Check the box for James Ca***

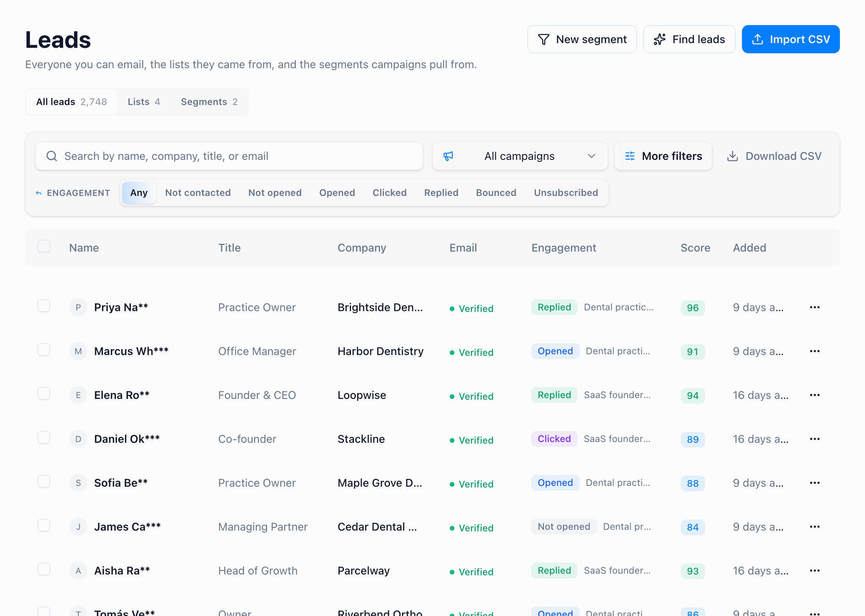click(44, 525)
